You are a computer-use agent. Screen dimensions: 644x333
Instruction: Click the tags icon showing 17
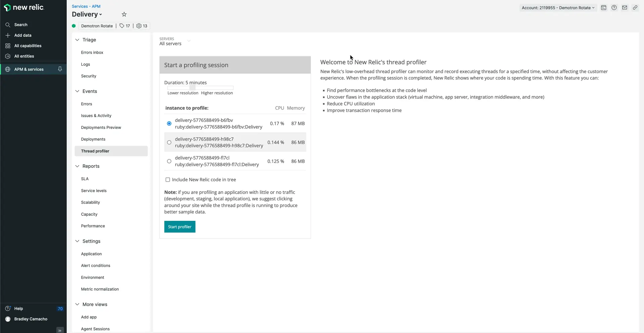point(125,26)
